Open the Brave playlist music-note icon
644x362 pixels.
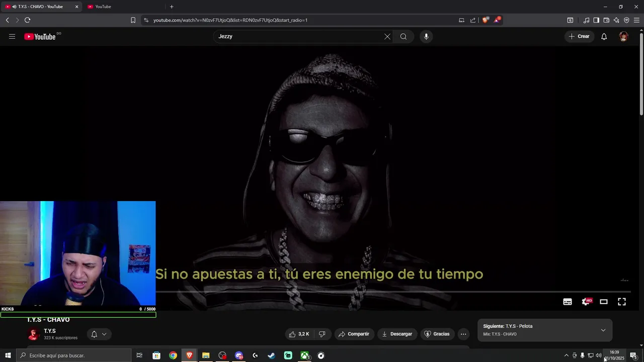[x=586, y=20]
